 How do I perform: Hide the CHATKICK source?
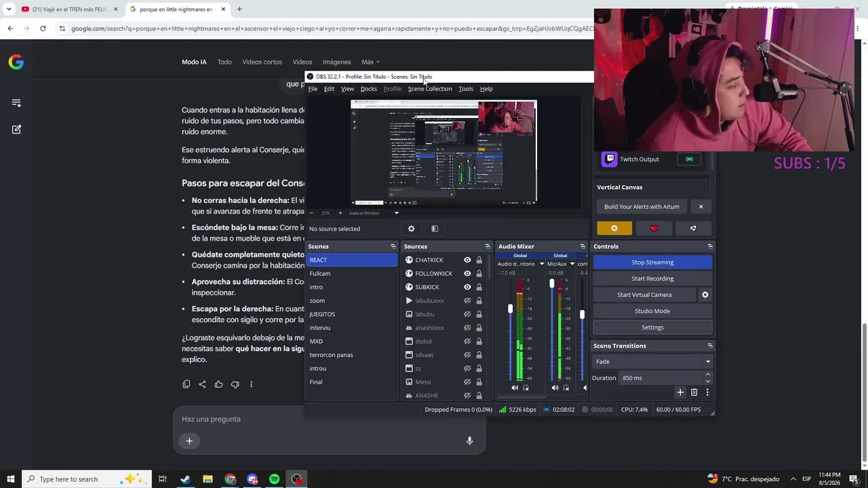click(467, 260)
